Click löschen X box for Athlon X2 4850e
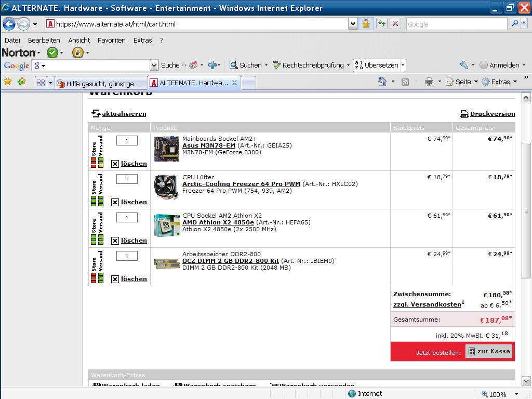The width and height of the screenshot is (532, 399). [115, 241]
